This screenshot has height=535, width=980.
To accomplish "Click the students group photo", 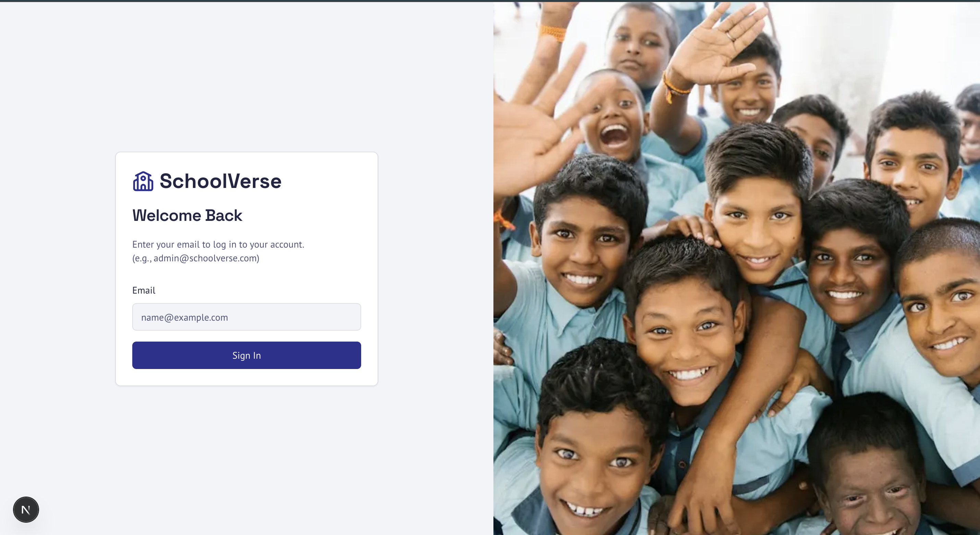I will pos(736,269).
